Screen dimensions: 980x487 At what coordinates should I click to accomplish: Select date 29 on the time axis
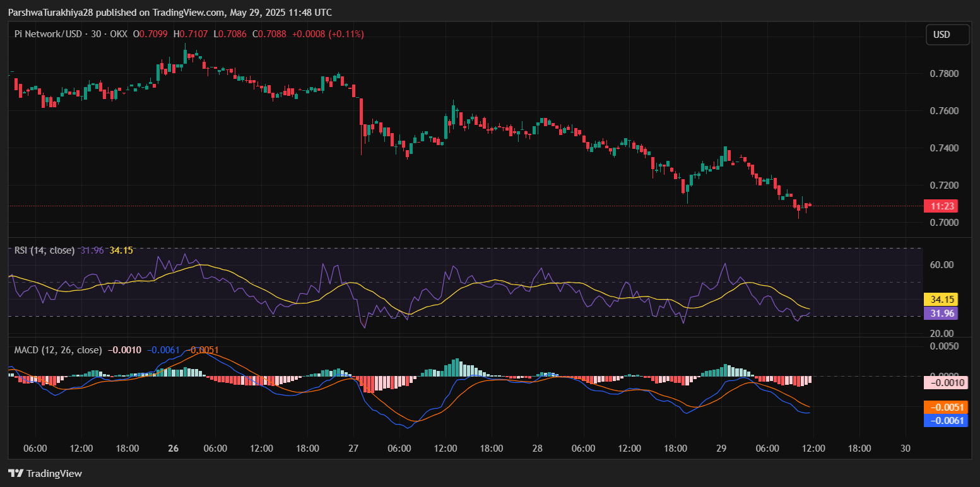click(721, 449)
